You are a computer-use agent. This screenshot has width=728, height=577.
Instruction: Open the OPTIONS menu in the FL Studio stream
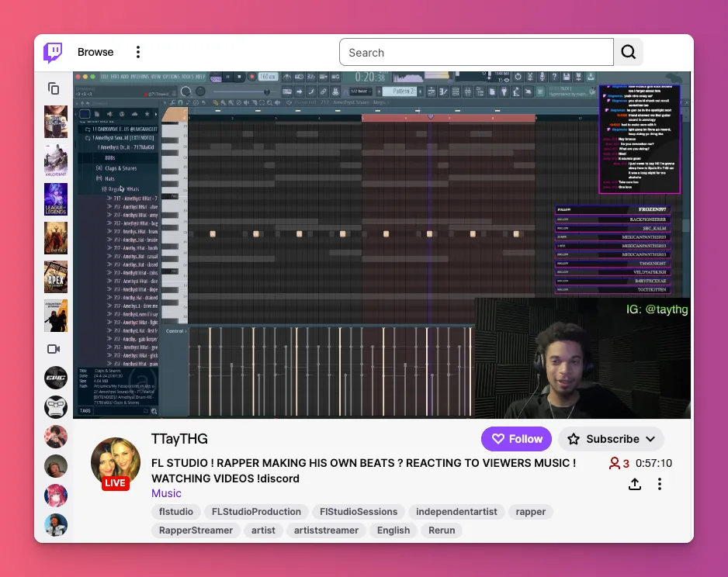(171, 77)
